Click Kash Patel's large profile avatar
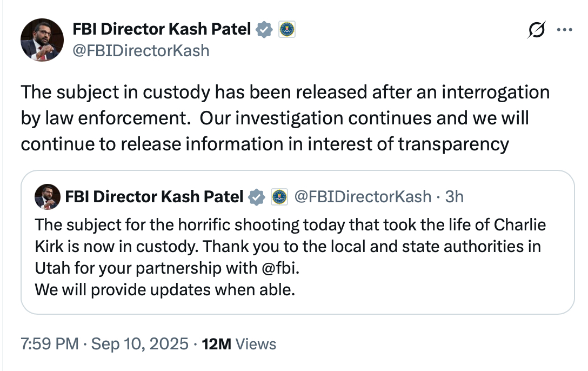The height and width of the screenshot is (371, 588). (x=41, y=42)
